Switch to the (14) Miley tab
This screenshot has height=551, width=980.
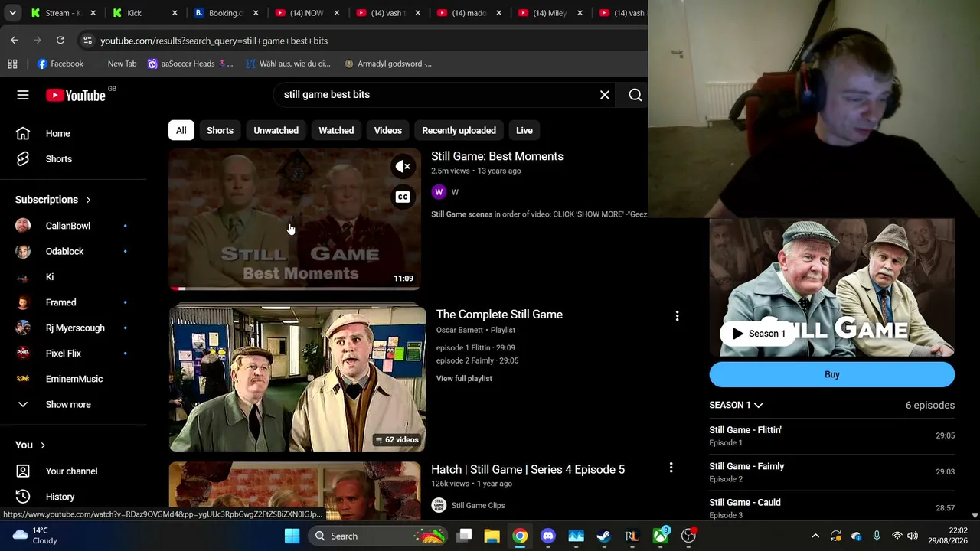[x=550, y=13]
